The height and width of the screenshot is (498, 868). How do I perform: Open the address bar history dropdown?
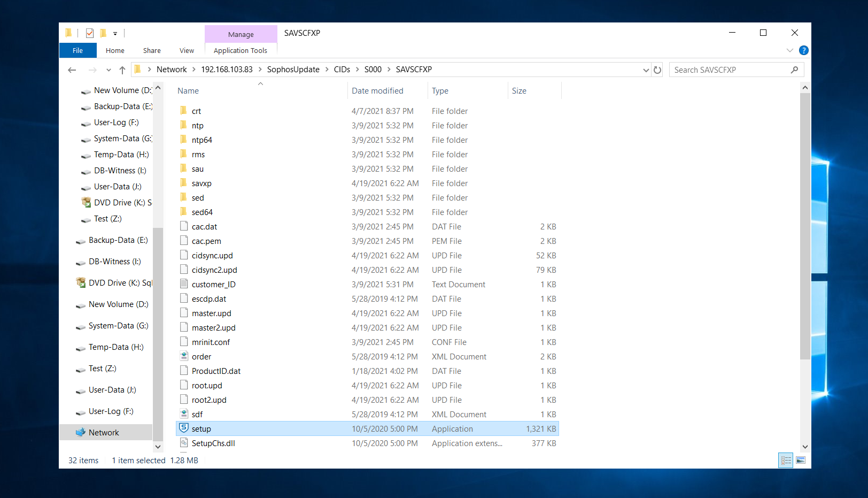(646, 70)
